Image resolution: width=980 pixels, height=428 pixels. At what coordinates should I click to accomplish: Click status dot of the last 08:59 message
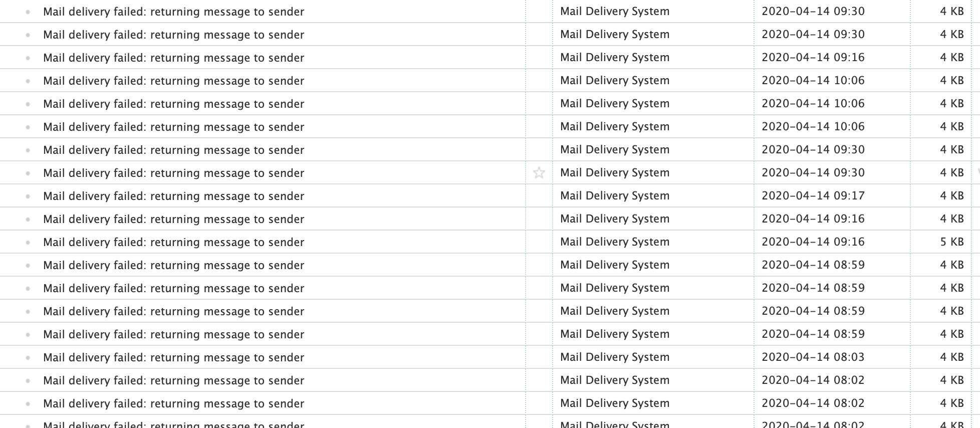pyautogui.click(x=28, y=335)
